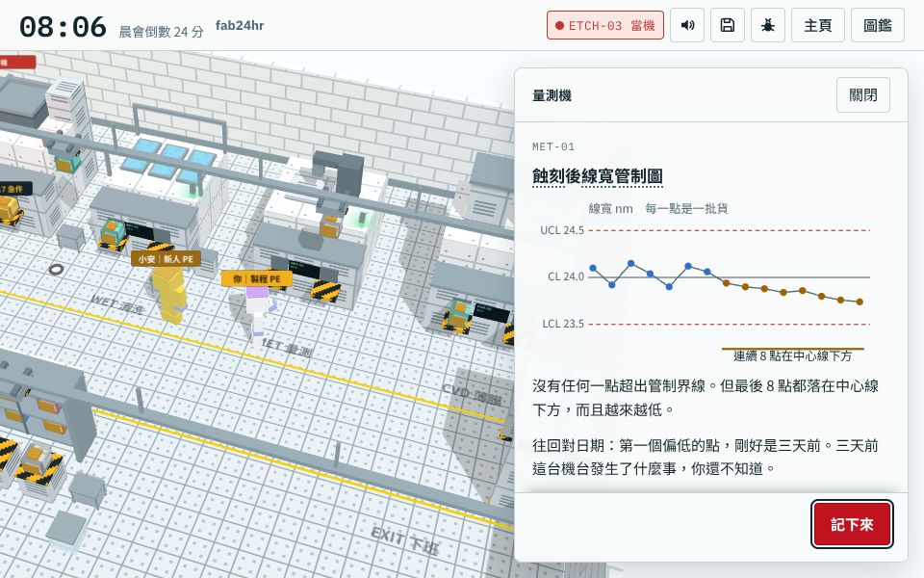Click the 量測機 panel heading
Viewport: 924px width, 578px height.
[x=552, y=95]
